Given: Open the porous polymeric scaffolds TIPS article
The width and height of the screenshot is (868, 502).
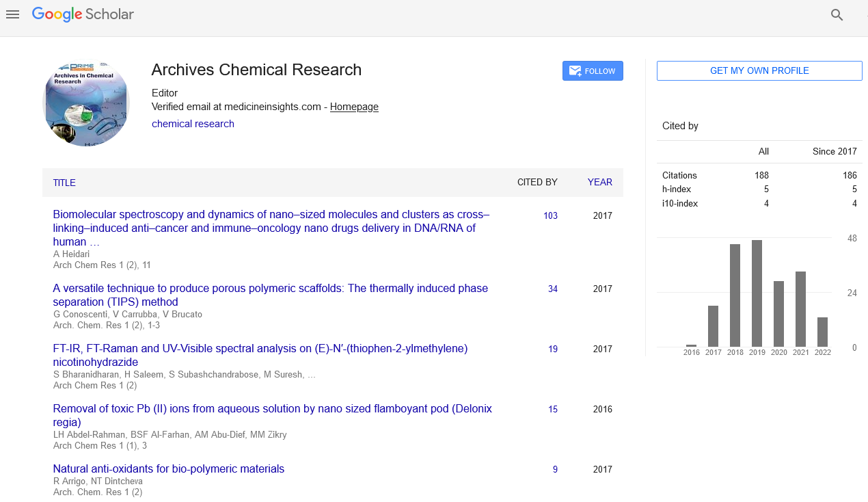Looking at the screenshot, I should coord(270,295).
